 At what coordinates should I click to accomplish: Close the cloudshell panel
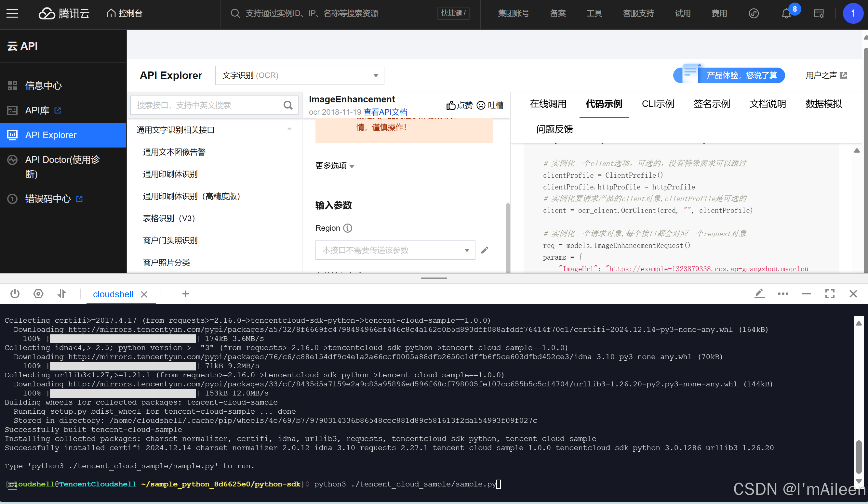point(853,294)
